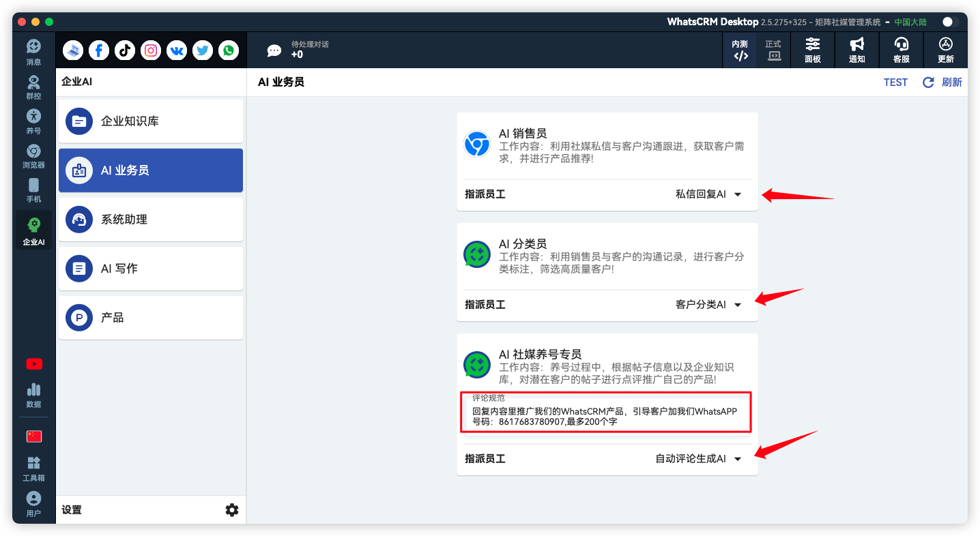Click the TEST link at top right

895,82
